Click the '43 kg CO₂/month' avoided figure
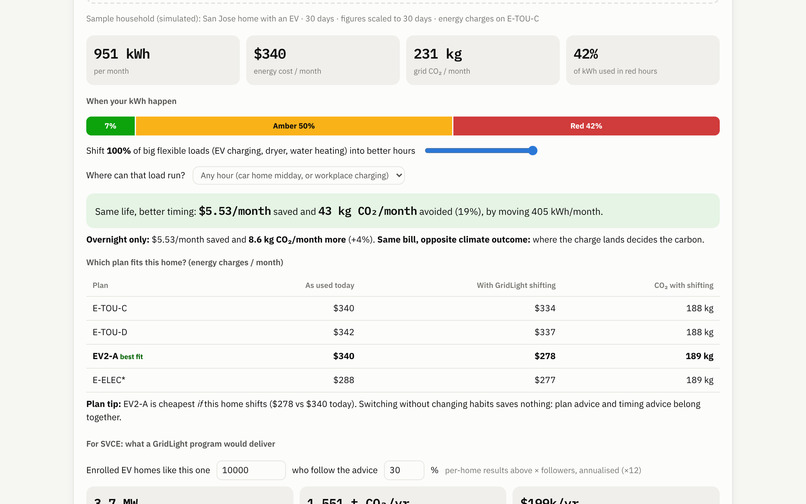 [x=368, y=211]
